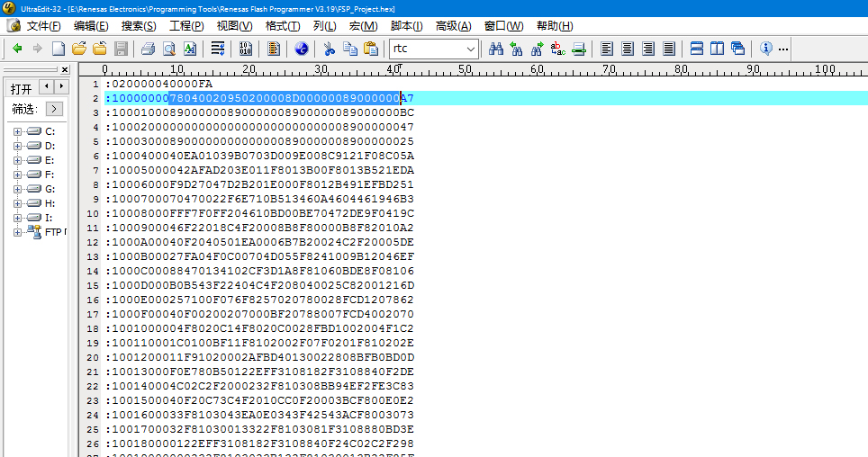Open toolbar overflow ellipsis
Viewport: 868px width, 457px height.
782,49
